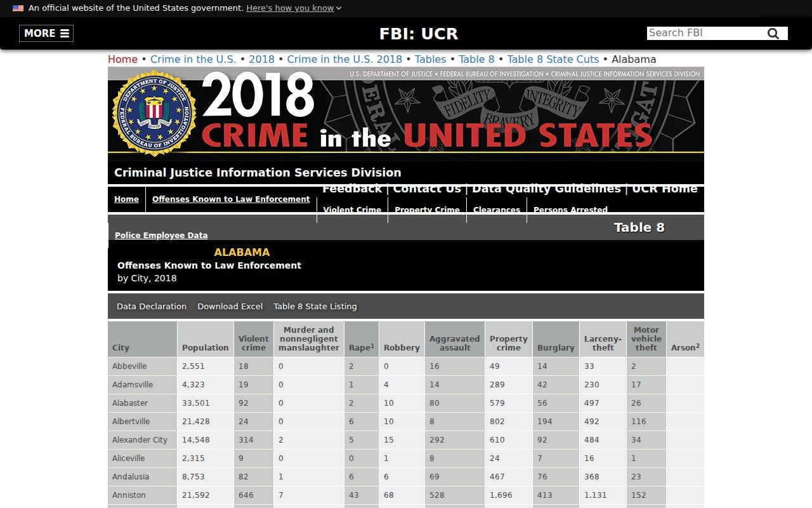
Task: Open Crime in the U.S. 2018 breadcrumb
Action: [x=344, y=59]
